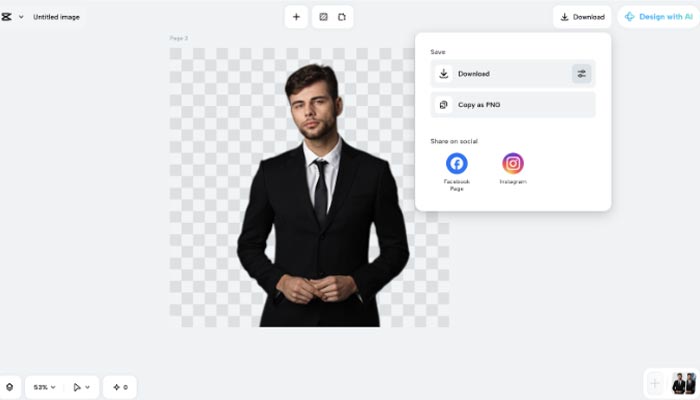Image resolution: width=700 pixels, height=400 pixels.
Task: Open the background canvas icon in toolbar
Action: click(323, 17)
